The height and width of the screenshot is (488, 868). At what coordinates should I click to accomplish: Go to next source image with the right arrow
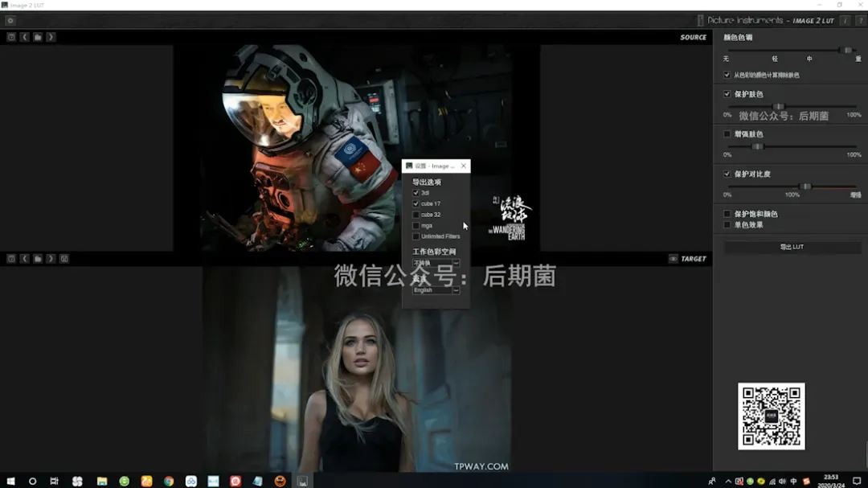point(51,37)
